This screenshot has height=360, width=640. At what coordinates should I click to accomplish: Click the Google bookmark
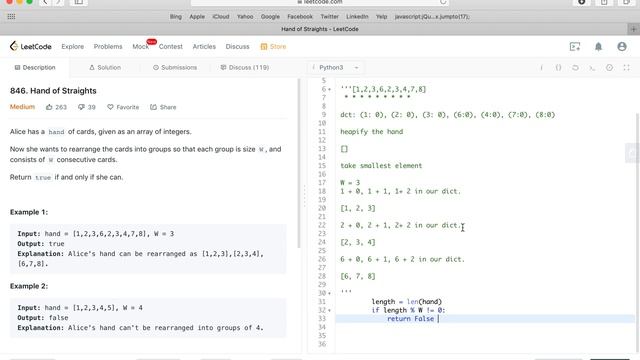point(270,17)
